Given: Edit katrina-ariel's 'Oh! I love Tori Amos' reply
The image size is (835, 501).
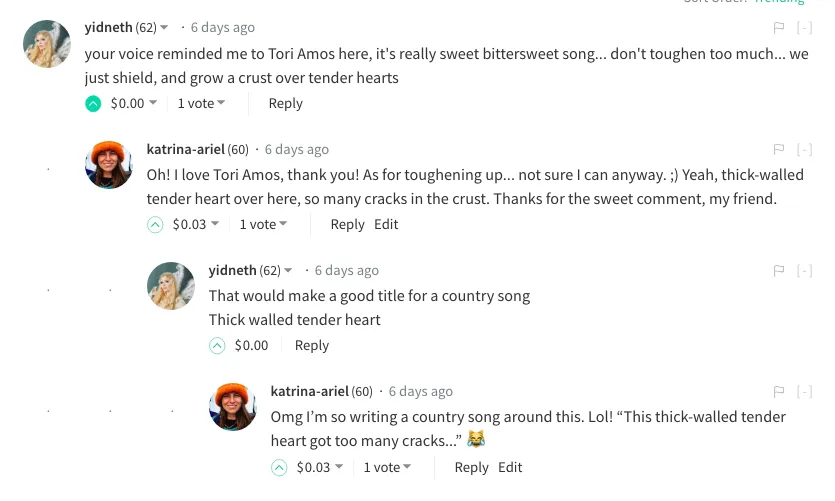Looking at the screenshot, I should (386, 224).
